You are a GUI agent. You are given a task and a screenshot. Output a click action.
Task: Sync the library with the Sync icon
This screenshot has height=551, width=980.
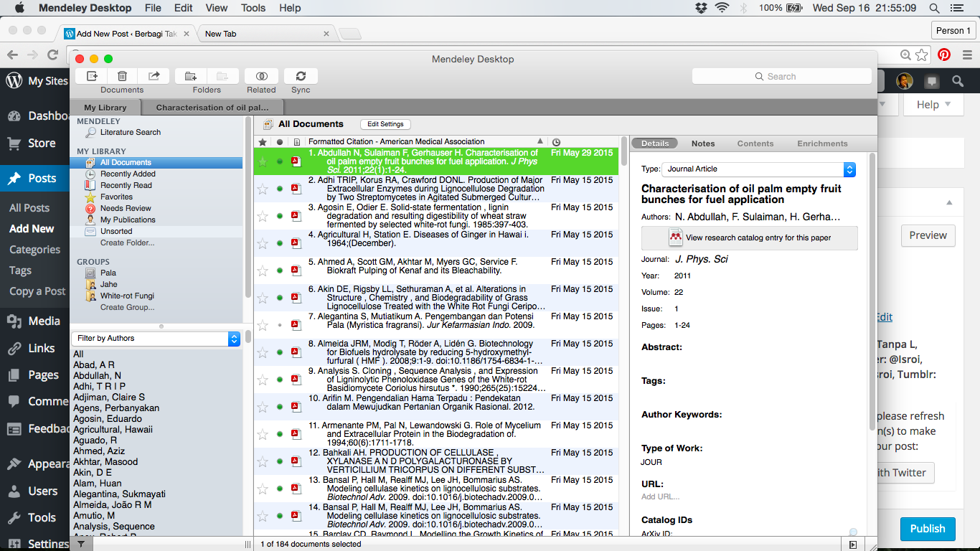pos(301,76)
